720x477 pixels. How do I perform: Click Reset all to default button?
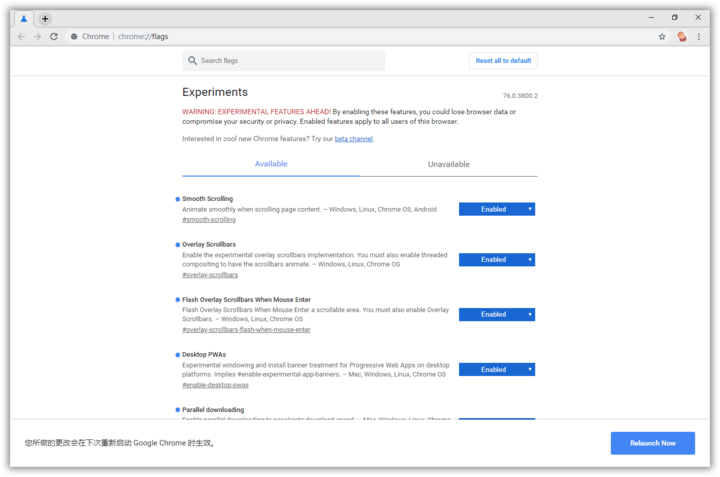click(x=503, y=61)
